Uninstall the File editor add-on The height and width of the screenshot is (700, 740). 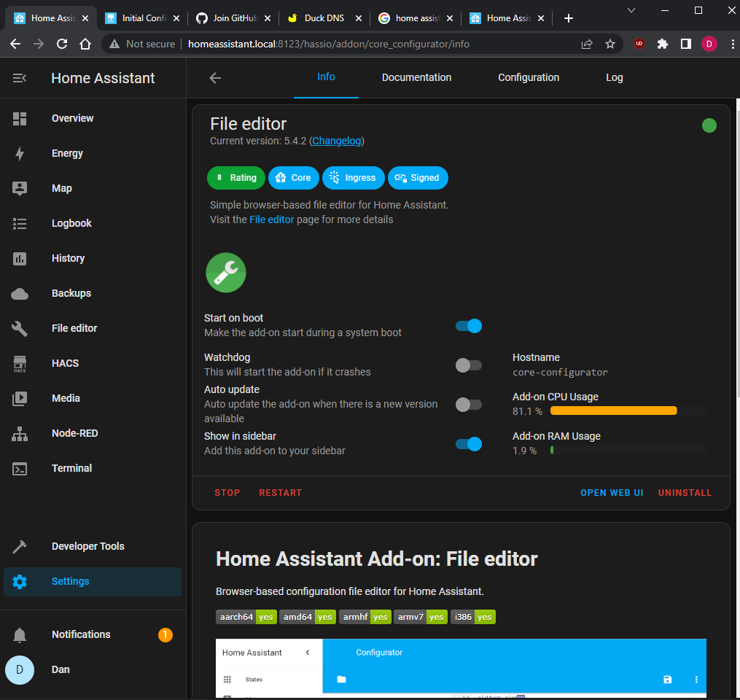click(x=685, y=493)
